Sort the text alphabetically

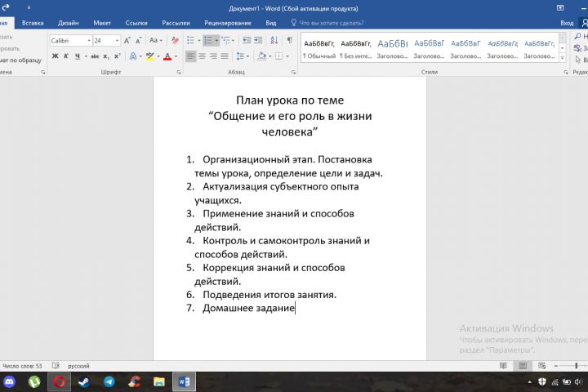tap(274, 40)
